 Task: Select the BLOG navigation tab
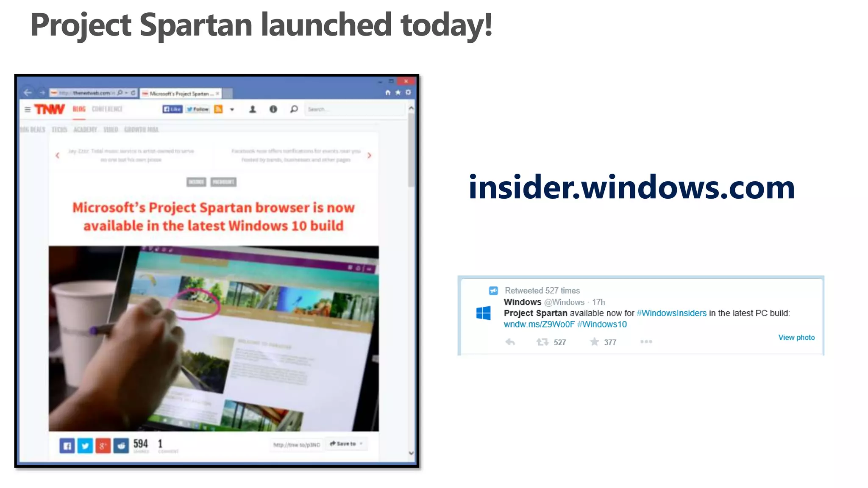click(79, 109)
